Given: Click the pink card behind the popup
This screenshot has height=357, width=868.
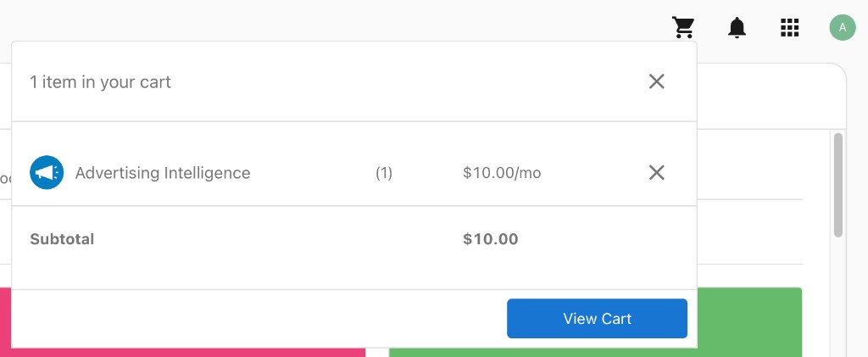Looking at the screenshot, I should pyautogui.click(x=170, y=352).
